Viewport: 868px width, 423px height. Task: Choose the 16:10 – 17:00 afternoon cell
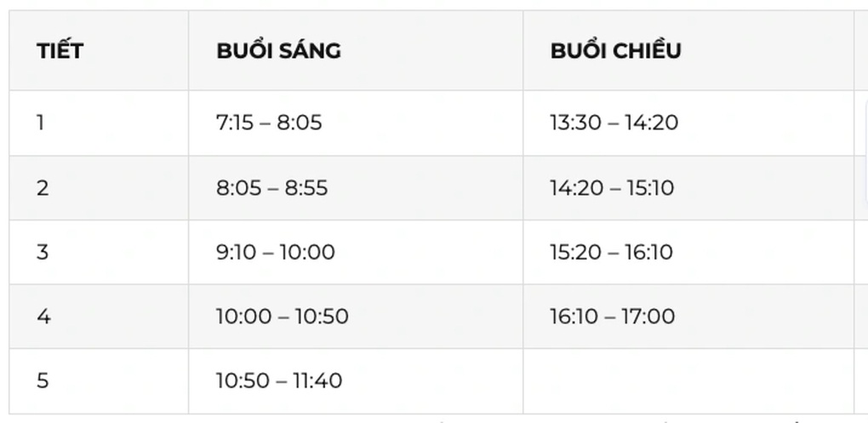pos(612,317)
